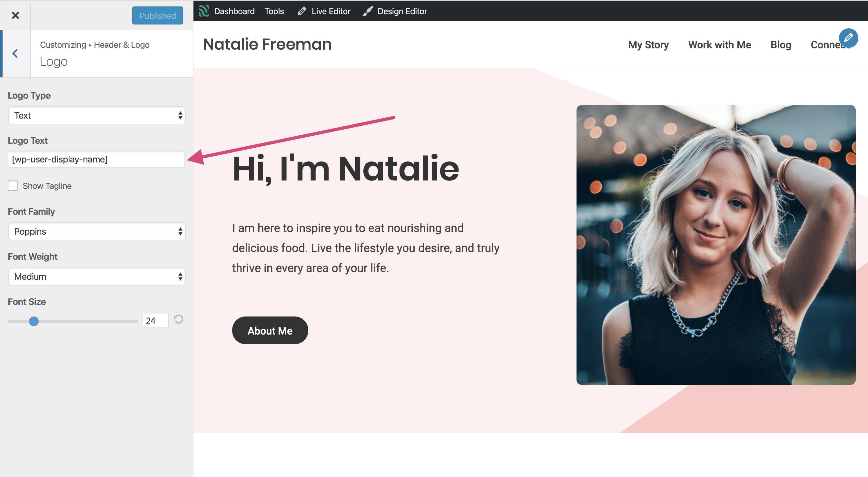The height and width of the screenshot is (477, 868).
Task: Click the Published button
Action: coord(157,15)
